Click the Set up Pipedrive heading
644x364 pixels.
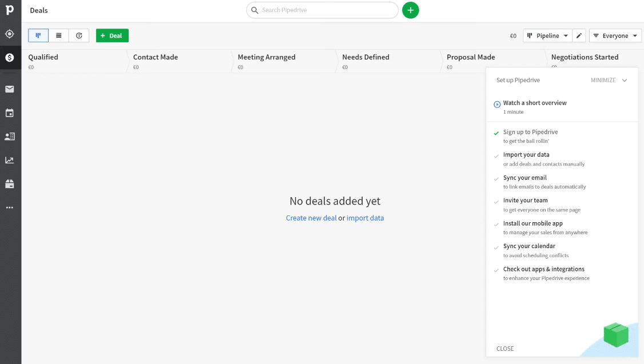pos(518,81)
